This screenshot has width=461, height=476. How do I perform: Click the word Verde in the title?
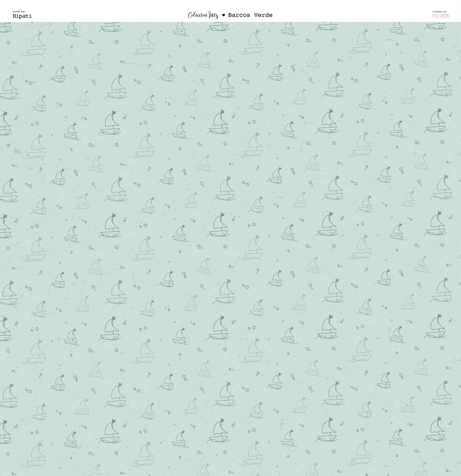click(x=263, y=15)
